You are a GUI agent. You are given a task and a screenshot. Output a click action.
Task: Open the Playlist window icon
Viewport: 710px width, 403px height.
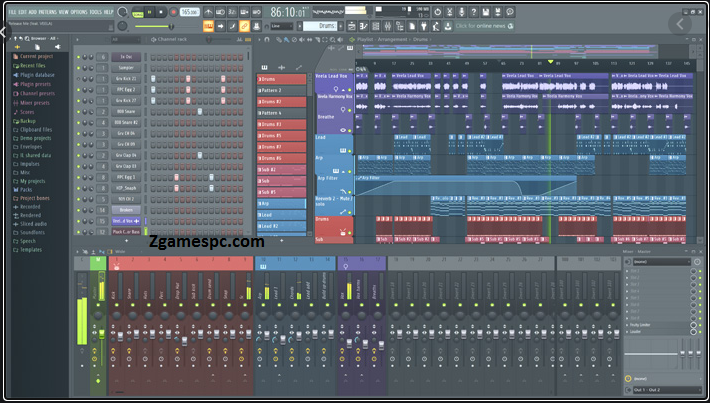tap(352, 26)
